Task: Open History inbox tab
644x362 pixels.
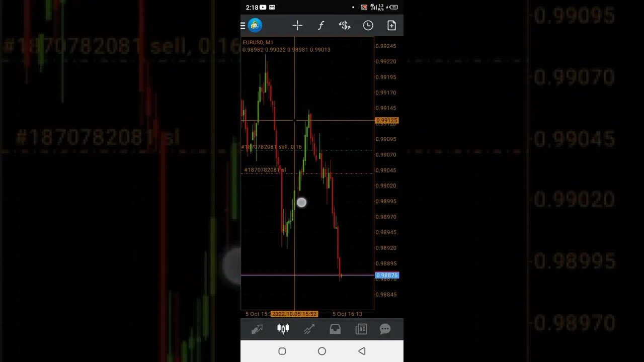Action: (x=335, y=329)
